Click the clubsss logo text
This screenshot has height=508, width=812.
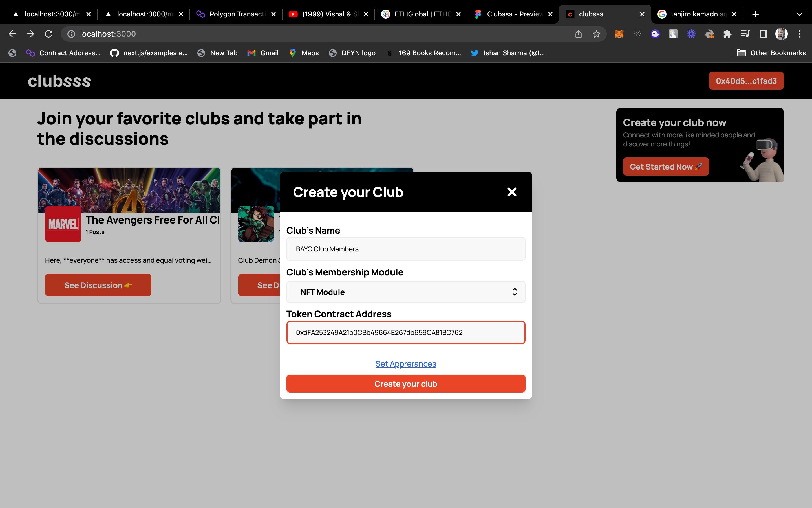(59, 81)
